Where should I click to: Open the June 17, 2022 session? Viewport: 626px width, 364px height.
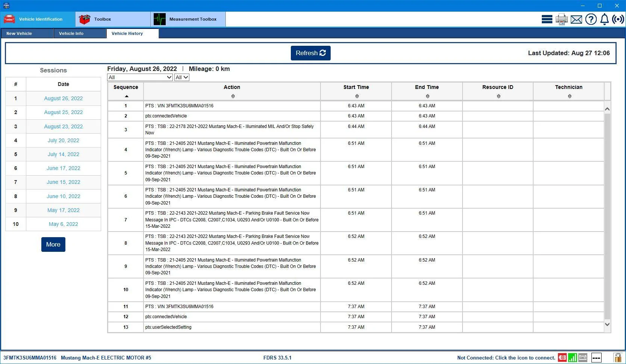[x=64, y=168]
